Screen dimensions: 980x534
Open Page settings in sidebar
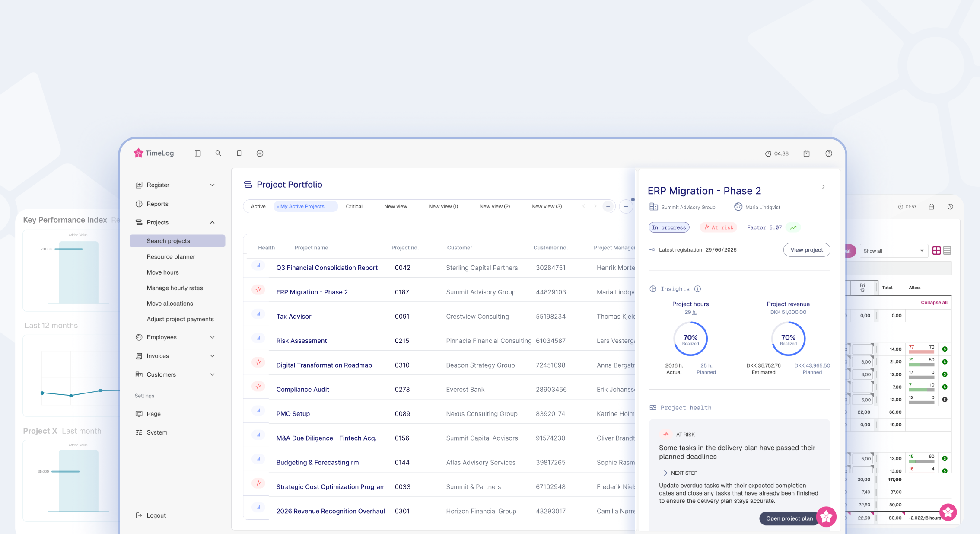(148, 414)
